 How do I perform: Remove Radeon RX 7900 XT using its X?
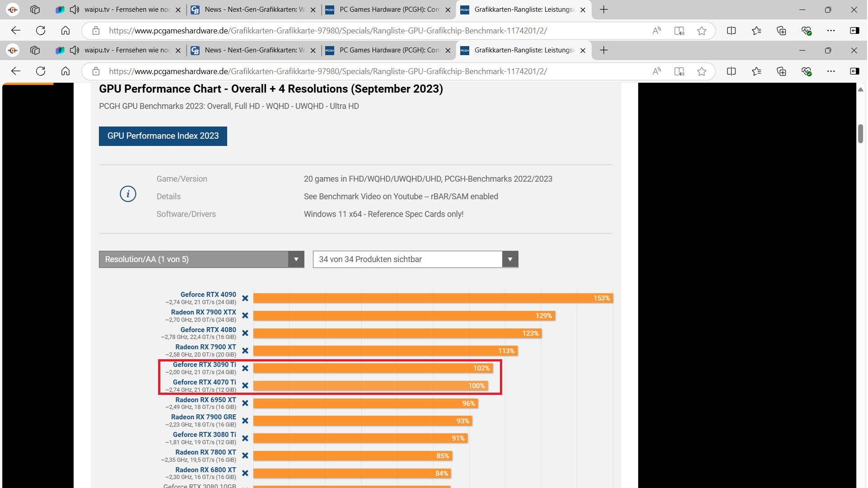245,351
